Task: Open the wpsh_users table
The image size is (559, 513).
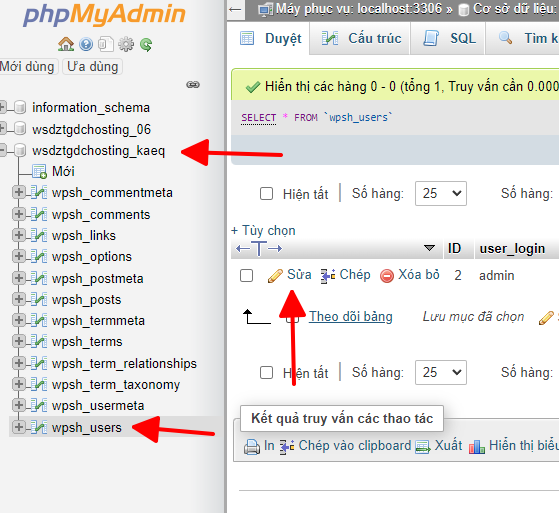Action: (87, 427)
